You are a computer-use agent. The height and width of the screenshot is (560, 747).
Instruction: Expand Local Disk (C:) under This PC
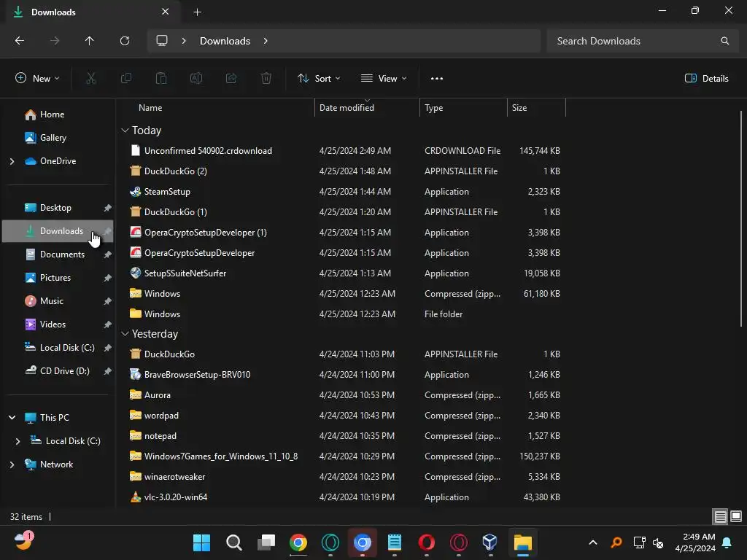pyautogui.click(x=18, y=441)
